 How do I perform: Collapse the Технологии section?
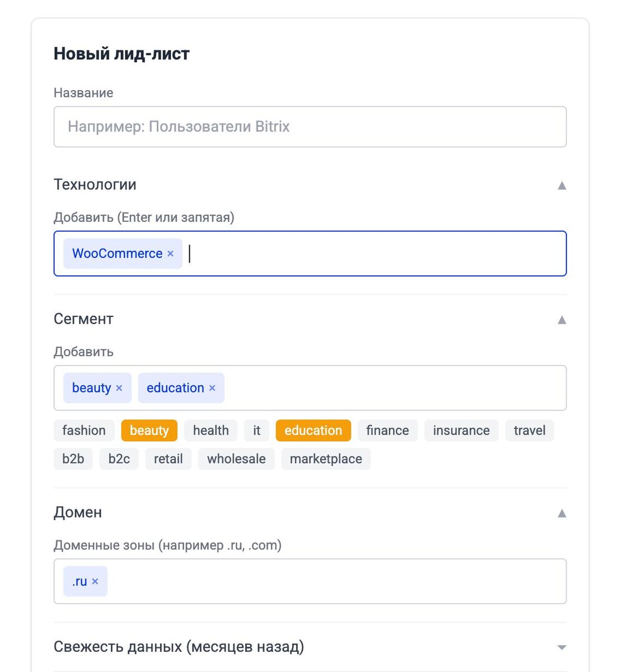tap(562, 185)
